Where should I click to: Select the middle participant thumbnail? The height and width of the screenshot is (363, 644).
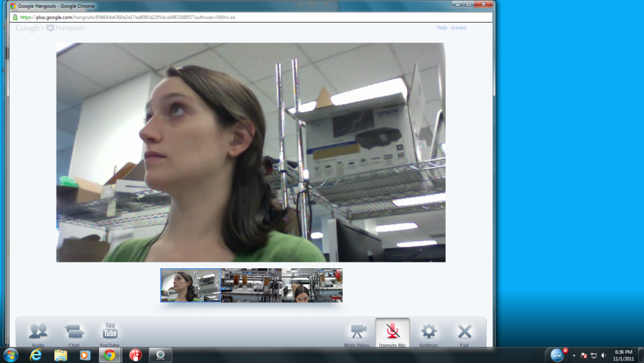251,286
